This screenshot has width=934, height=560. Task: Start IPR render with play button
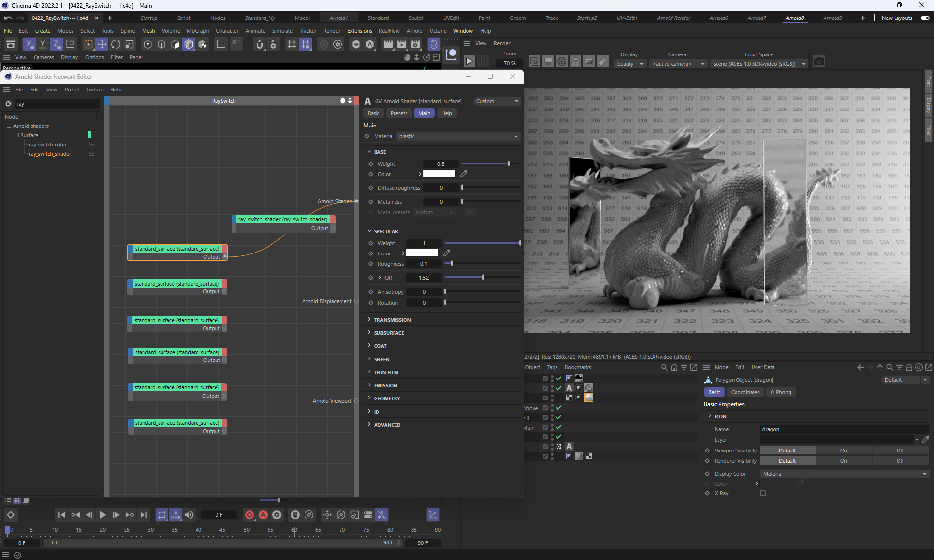click(469, 62)
